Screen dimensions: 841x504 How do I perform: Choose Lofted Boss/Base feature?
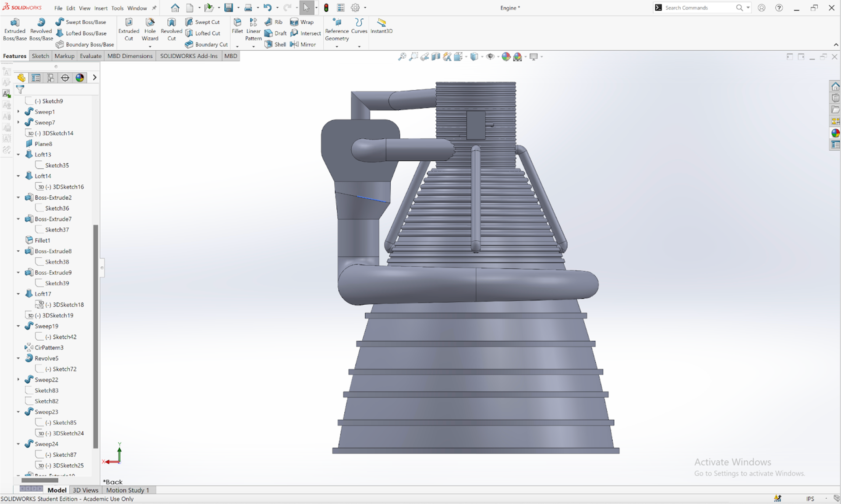[x=81, y=33]
